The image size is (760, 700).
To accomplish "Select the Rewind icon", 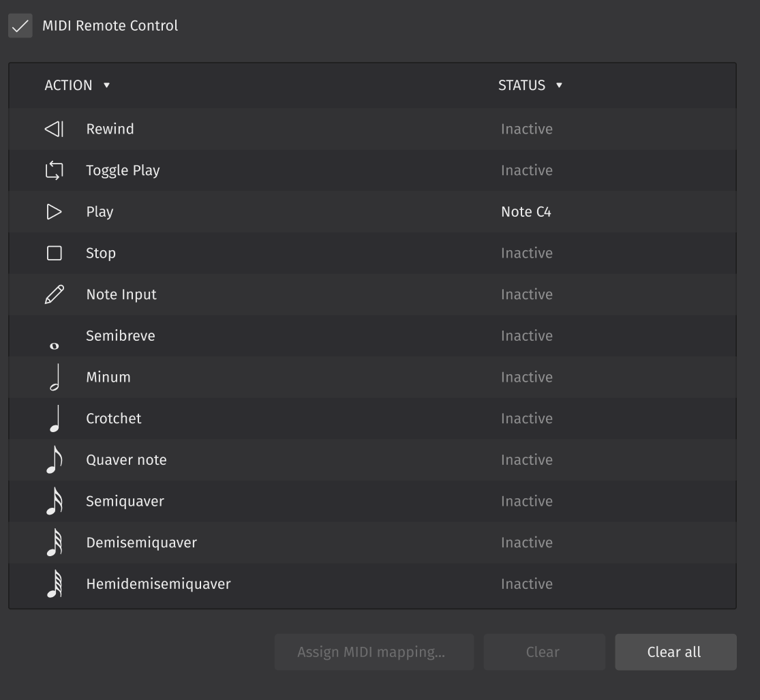I will [54, 128].
